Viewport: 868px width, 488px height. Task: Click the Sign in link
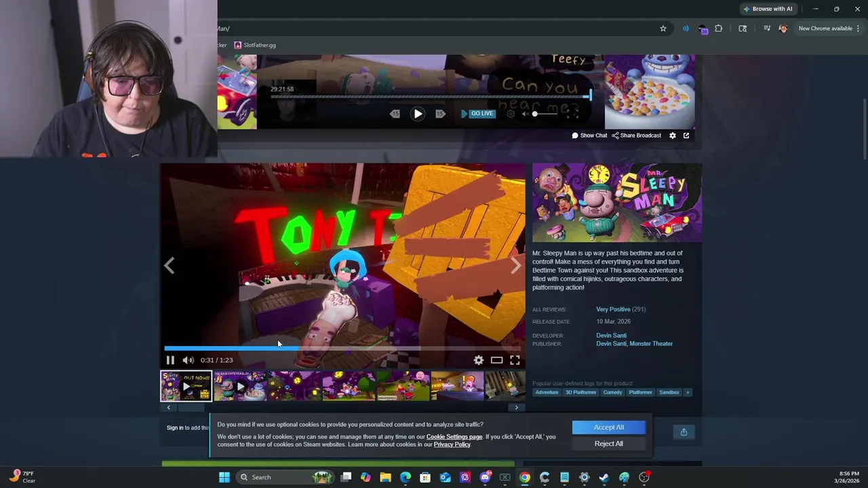point(175,428)
